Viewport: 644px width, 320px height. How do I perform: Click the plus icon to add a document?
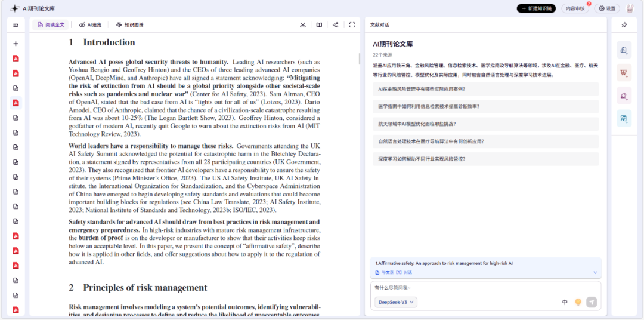16,44
